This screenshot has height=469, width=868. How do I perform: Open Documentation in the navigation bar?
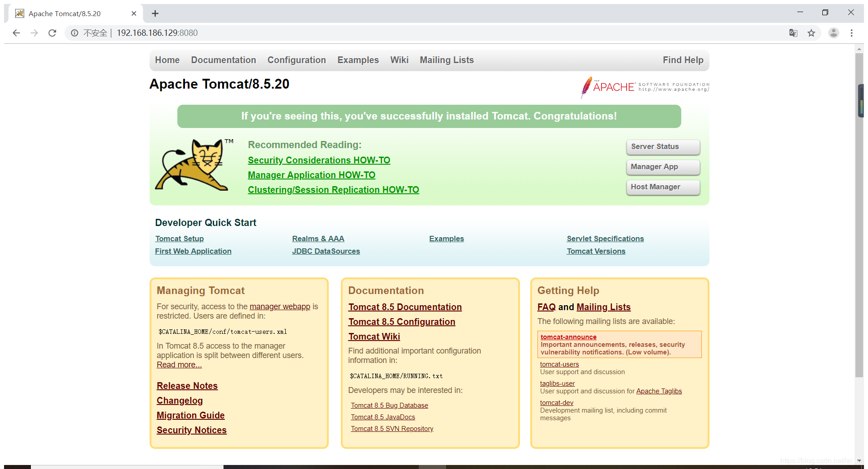(223, 60)
